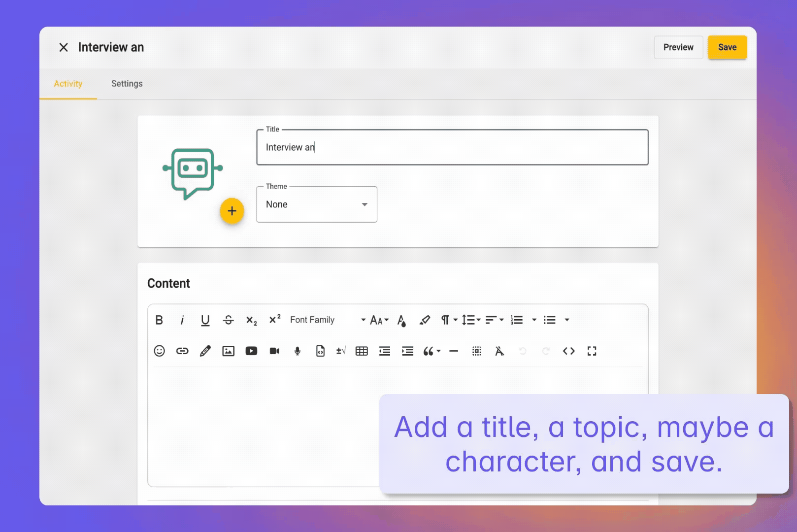Image resolution: width=797 pixels, height=532 pixels.
Task: Open the Font Family dropdown
Action: click(x=328, y=320)
